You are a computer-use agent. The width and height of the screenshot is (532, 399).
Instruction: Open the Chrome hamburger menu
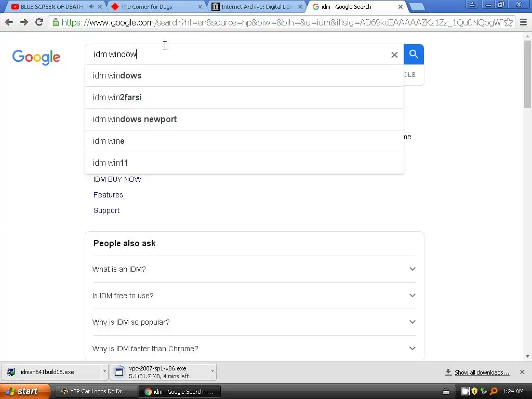pyautogui.click(x=523, y=22)
